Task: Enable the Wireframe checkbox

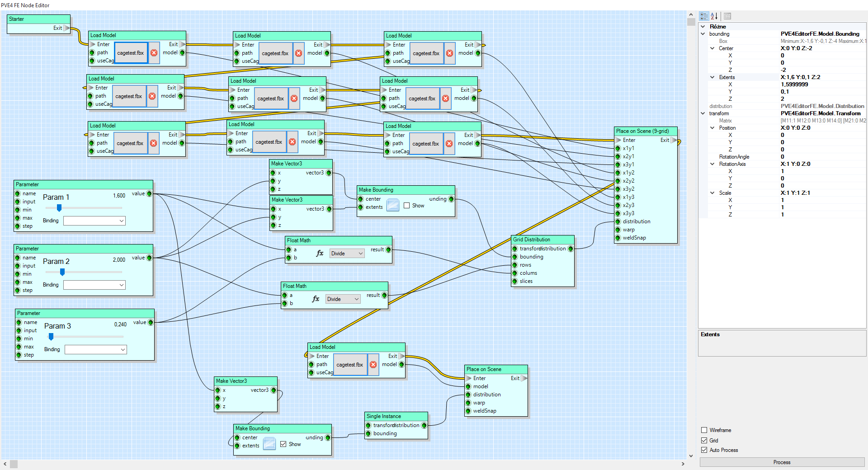Action: pos(704,430)
